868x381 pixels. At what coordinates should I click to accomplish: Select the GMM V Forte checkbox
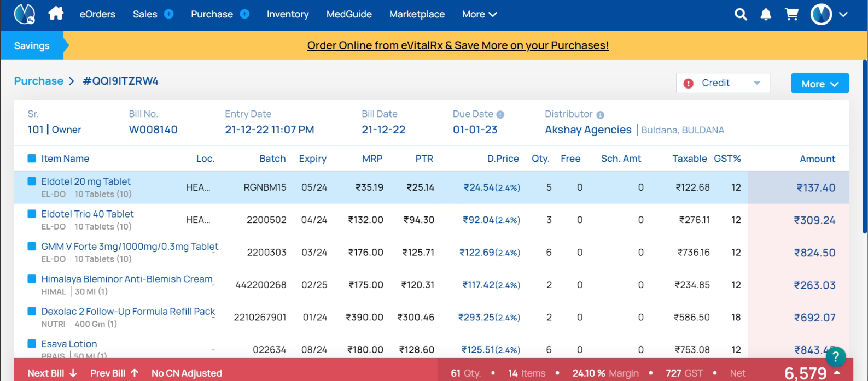point(32,247)
